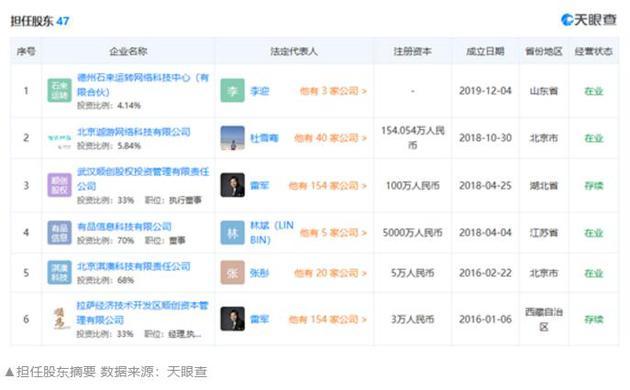
Task: Open 北京波游网络科技有限公司 company link
Action: [x=133, y=132]
